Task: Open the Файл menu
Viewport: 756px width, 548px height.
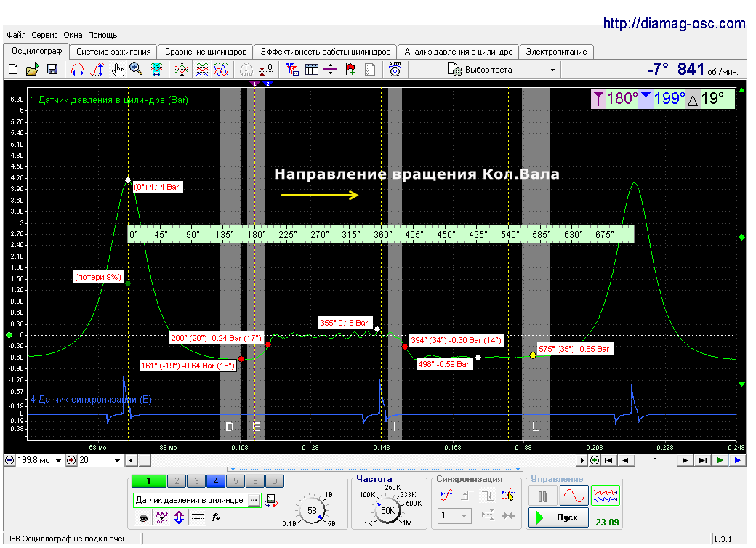Action: 16,35
